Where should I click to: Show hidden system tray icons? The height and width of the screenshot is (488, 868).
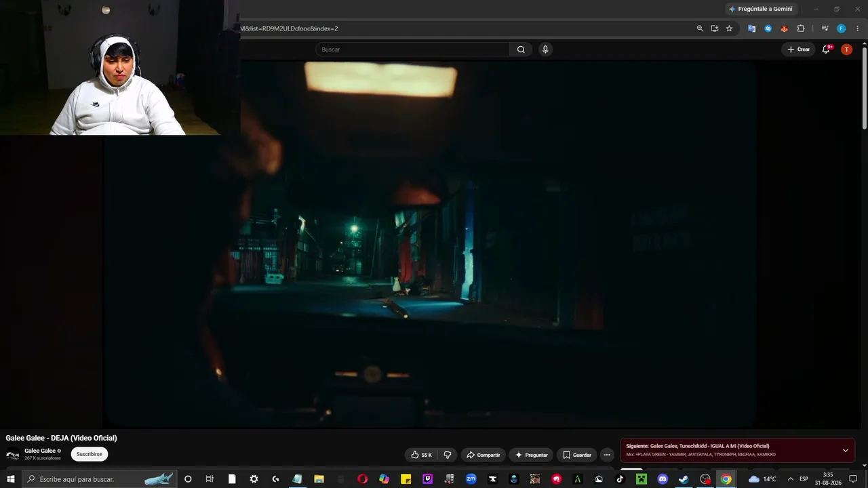click(790, 479)
